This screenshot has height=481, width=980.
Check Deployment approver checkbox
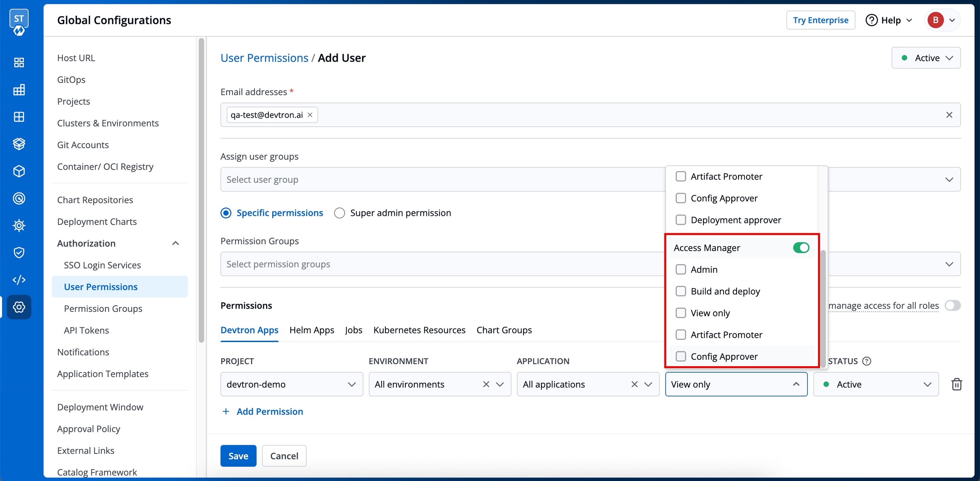[681, 220]
